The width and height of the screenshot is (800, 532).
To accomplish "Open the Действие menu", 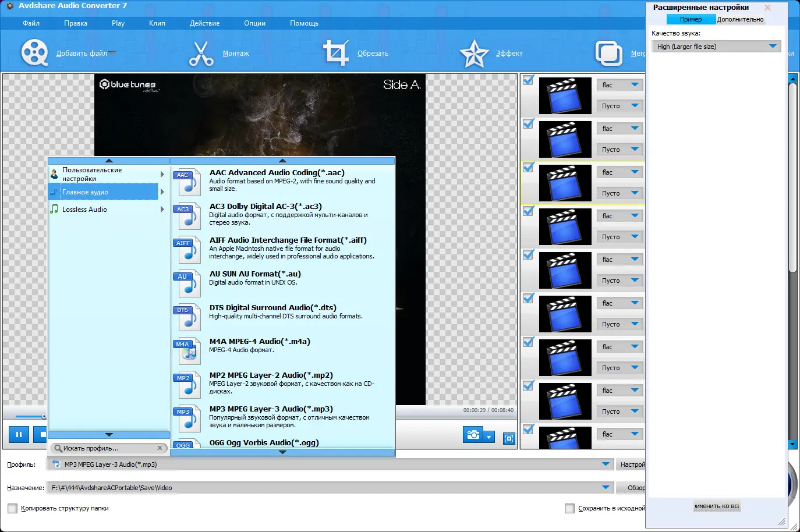I will pyautogui.click(x=204, y=23).
